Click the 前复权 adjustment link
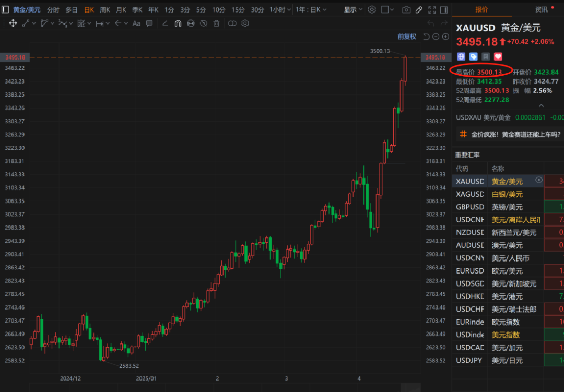The image size is (564, 392). point(407,37)
